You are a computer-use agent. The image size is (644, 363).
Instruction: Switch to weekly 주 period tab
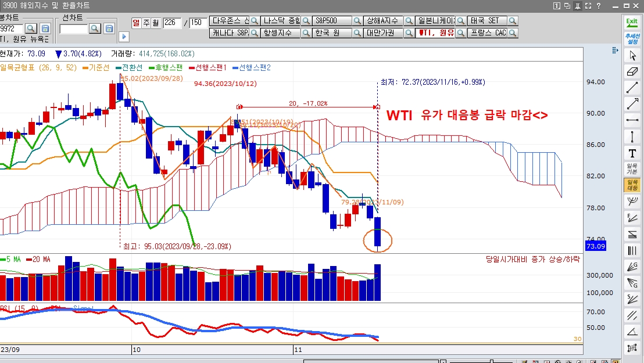pyautogui.click(x=146, y=23)
